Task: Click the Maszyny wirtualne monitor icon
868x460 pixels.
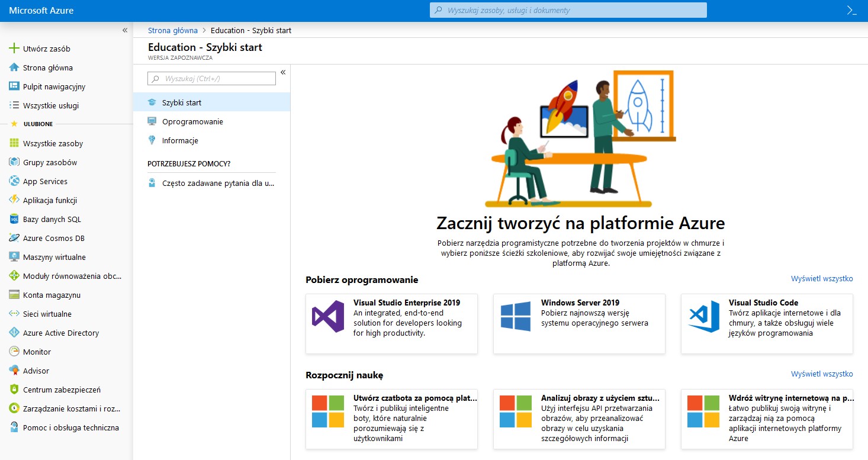Action: pos(14,257)
